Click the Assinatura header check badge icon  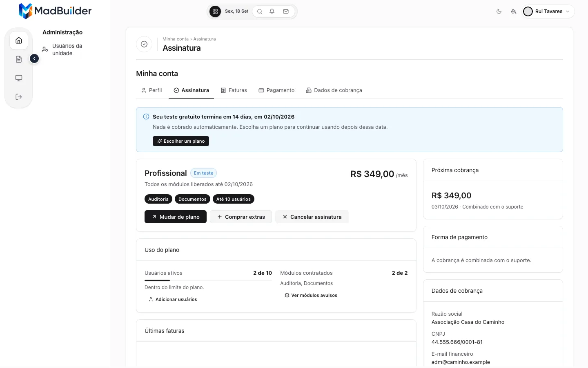144,44
